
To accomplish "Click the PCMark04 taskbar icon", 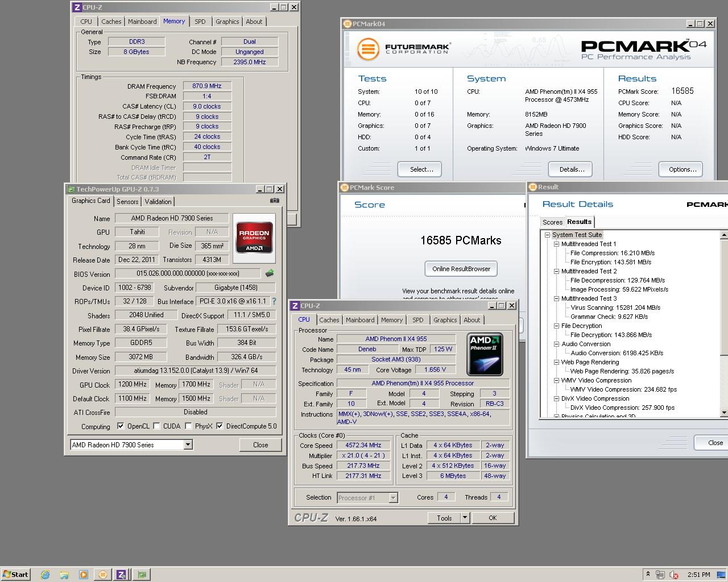I will [x=103, y=575].
